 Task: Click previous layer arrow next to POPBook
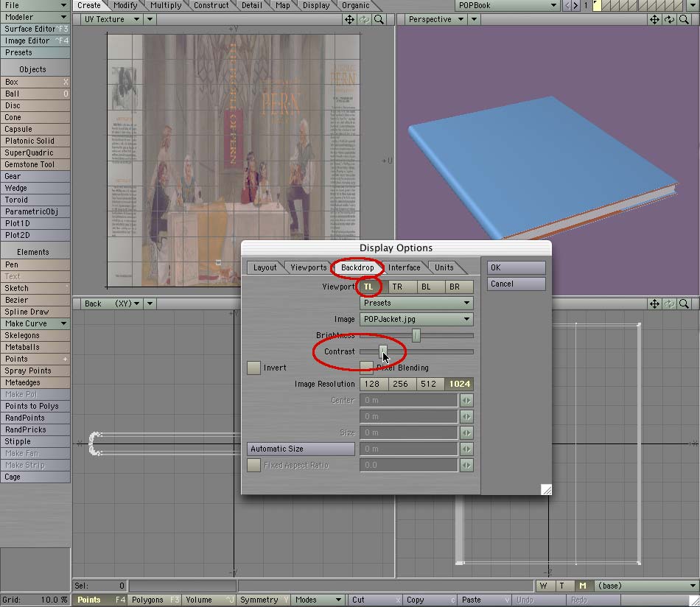pyautogui.click(x=567, y=5)
